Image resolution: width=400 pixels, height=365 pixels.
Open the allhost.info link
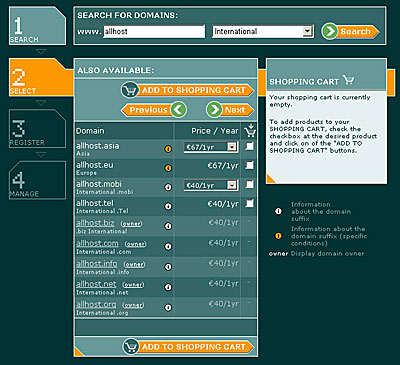click(x=97, y=264)
